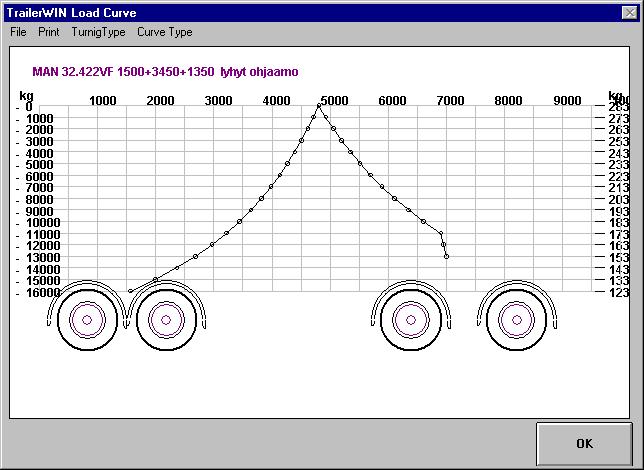The height and width of the screenshot is (470, 644).
Task: Click the left kg axis unit label
Action: coord(26,96)
